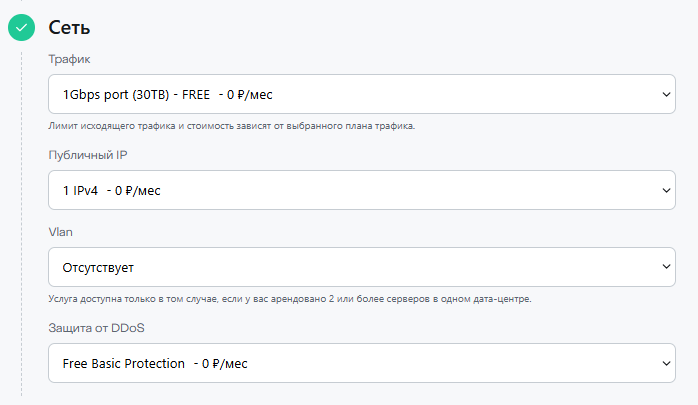
Task: Click the Vlan dropdown chevron arrow
Action: (666, 267)
